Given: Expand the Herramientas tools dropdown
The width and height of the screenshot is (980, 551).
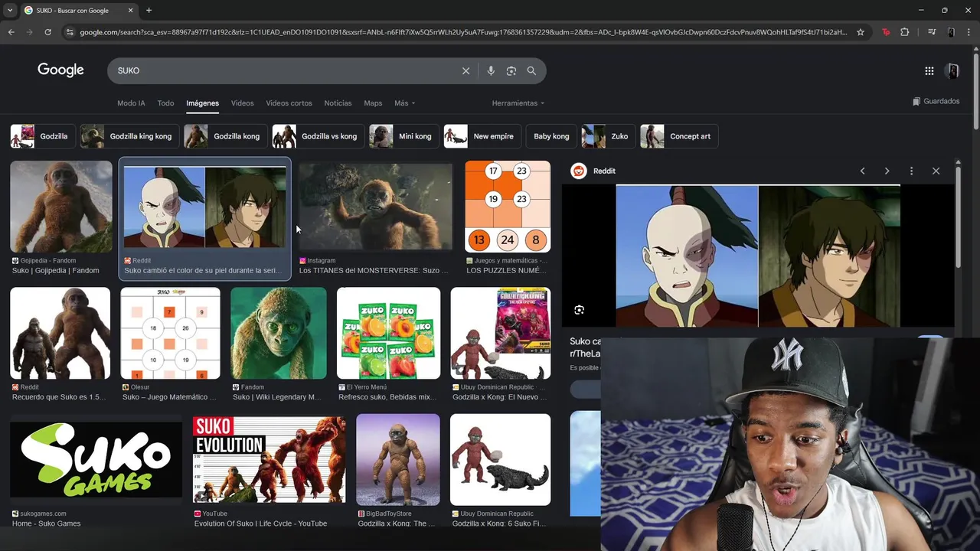Looking at the screenshot, I should click(x=518, y=103).
